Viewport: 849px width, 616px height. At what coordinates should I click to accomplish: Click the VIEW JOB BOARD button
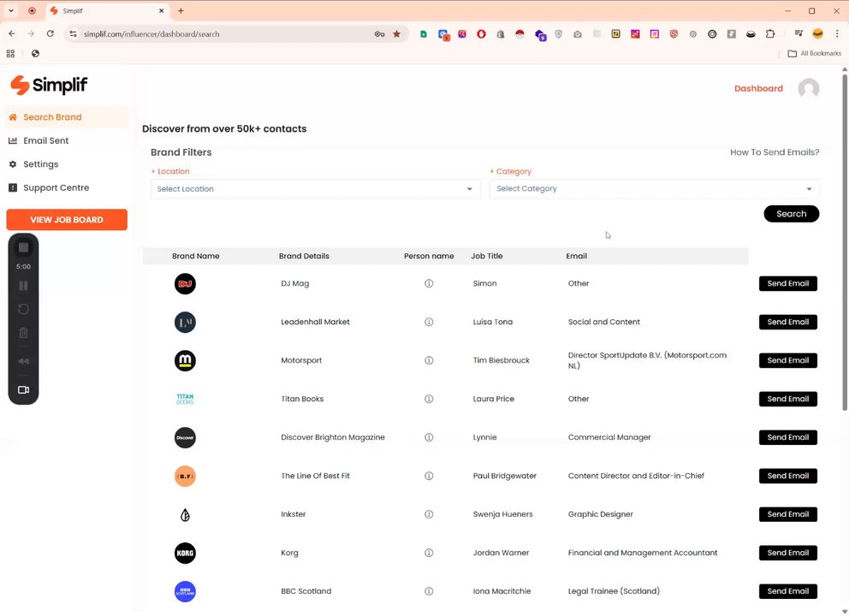(x=67, y=220)
